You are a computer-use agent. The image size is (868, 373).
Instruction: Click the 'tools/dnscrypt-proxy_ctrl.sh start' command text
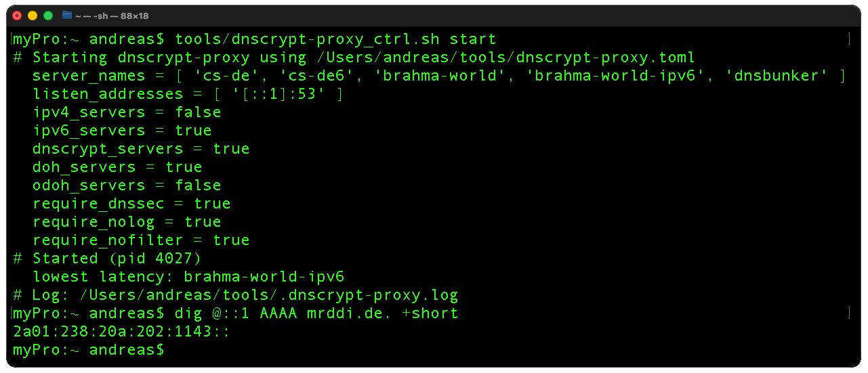[335, 39]
